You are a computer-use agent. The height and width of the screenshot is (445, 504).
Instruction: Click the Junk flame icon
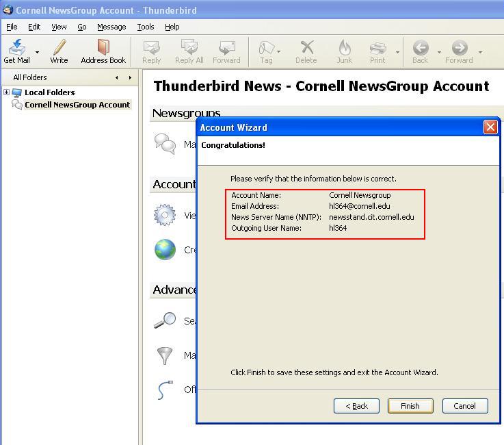[x=344, y=47]
